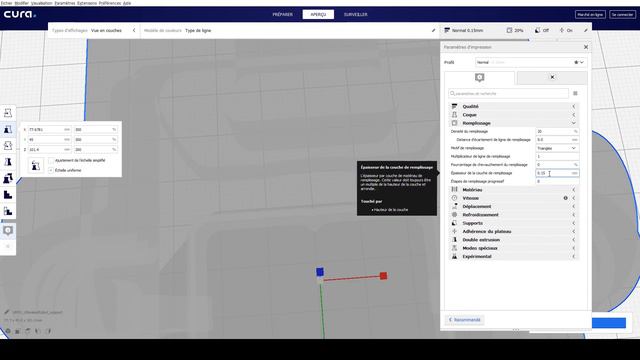Click the Marché en ligne button

click(590, 14)
